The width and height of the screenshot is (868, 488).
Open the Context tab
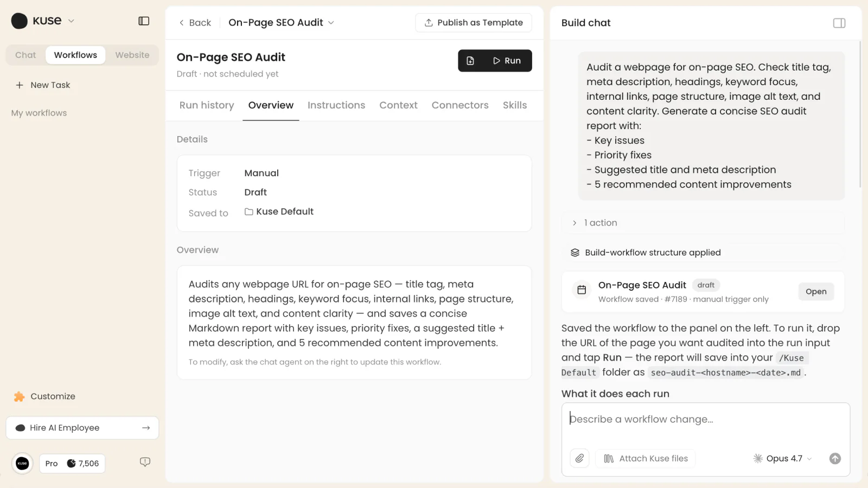coord(398,105)
